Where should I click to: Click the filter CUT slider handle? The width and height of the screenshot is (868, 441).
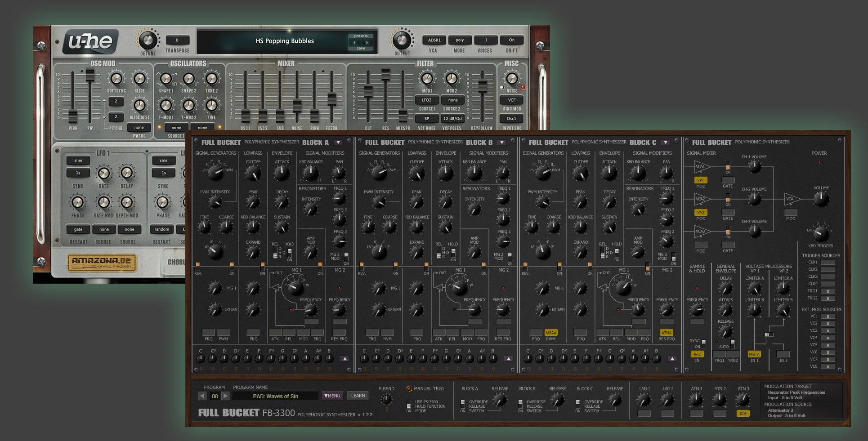coord(368,91)
